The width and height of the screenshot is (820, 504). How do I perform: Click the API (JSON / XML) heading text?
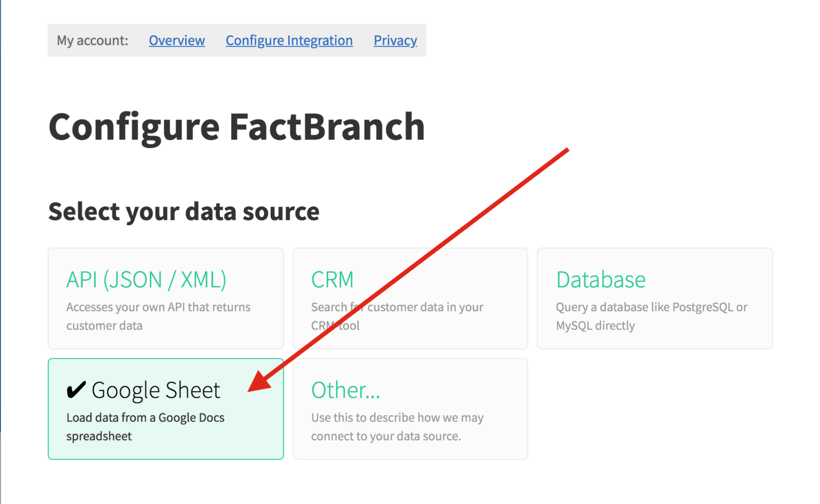tap(146, 280)
